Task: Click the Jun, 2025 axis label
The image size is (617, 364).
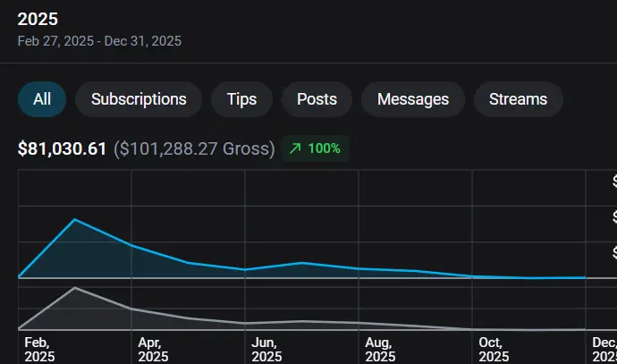Action: [x=266, y=350]
